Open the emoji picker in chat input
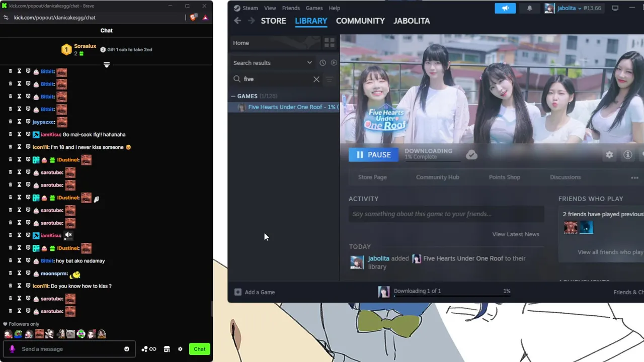The width and height of the screenshot is (644, 362). pyautogui.click(x=127, y=349)
